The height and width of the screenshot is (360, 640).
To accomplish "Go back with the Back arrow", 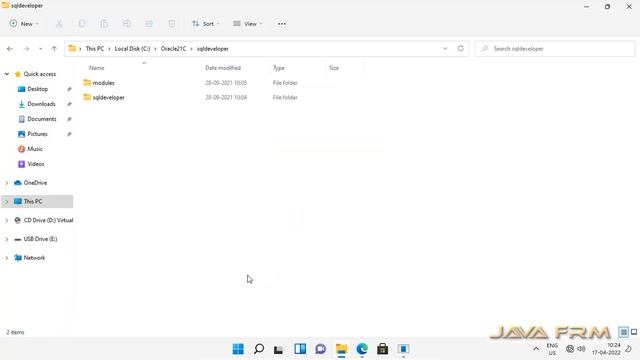I will point(10,49).
